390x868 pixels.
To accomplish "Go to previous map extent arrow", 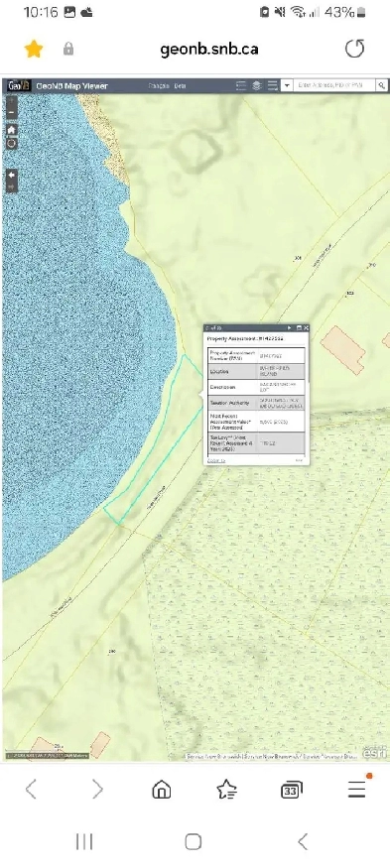I will 12,175.
